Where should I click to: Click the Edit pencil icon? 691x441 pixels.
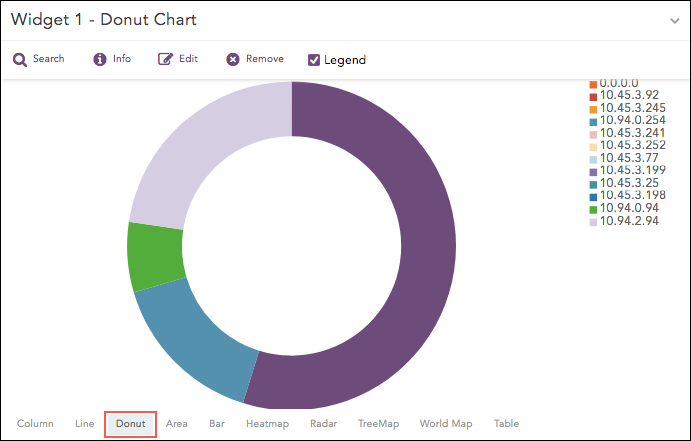166,60
